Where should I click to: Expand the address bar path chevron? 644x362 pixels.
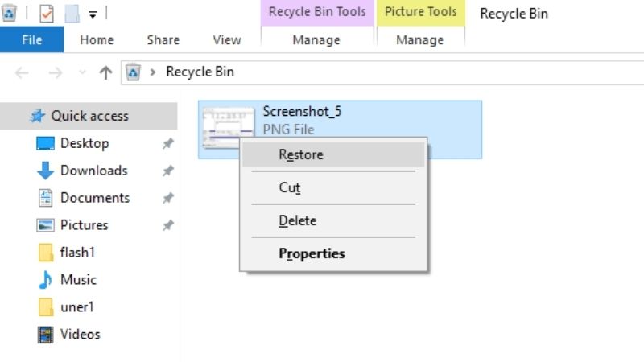click(153, 72)
